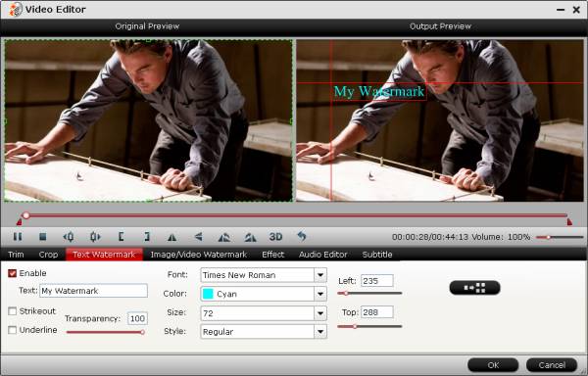Uncheck the Enable watermark checkbox
The image size is (588, 376).
13,273
